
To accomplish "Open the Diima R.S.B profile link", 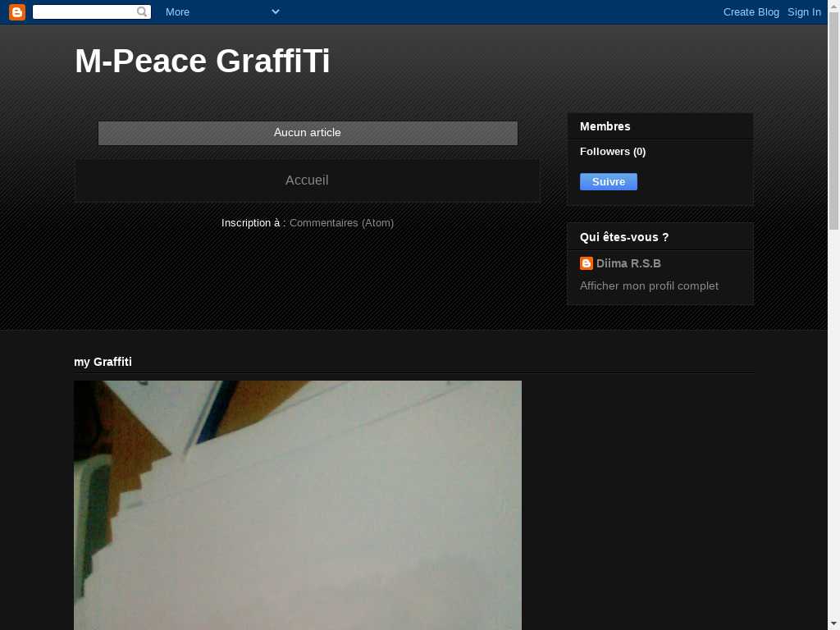I will click(628, 263).
